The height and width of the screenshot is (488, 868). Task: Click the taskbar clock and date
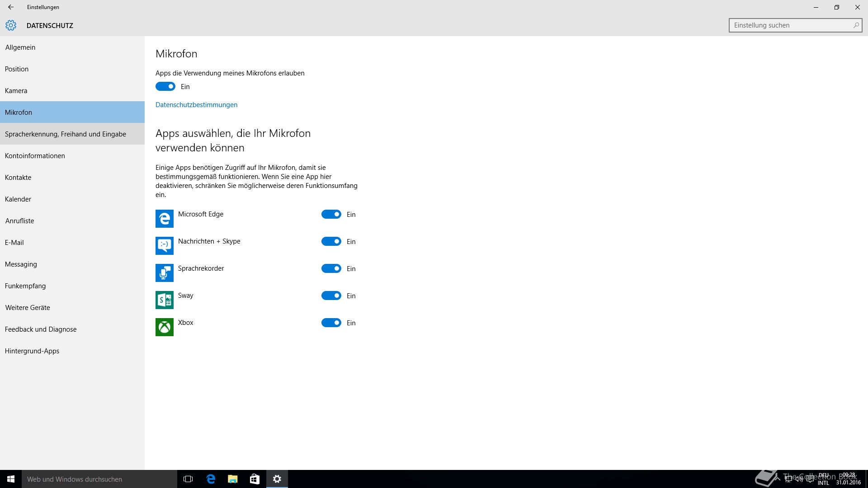849,479
